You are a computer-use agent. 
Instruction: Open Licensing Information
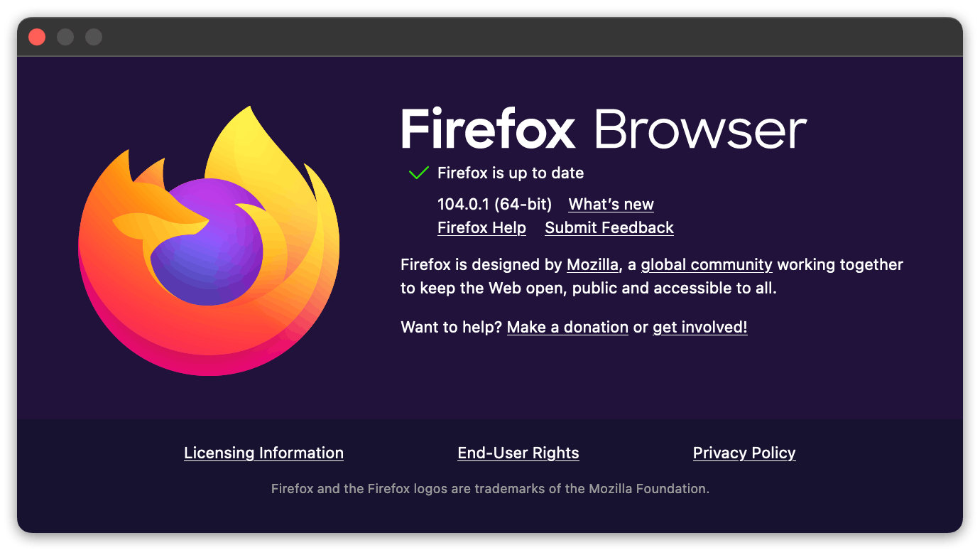[x=263, y=453]
